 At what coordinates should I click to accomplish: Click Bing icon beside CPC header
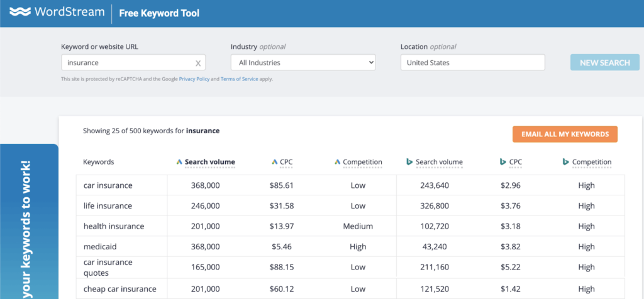[502, 162]
